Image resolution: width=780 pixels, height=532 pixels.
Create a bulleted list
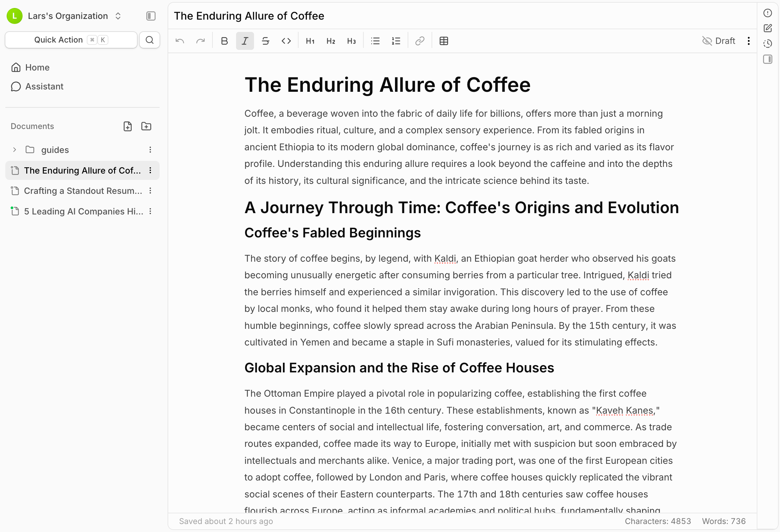click(375, 41)
